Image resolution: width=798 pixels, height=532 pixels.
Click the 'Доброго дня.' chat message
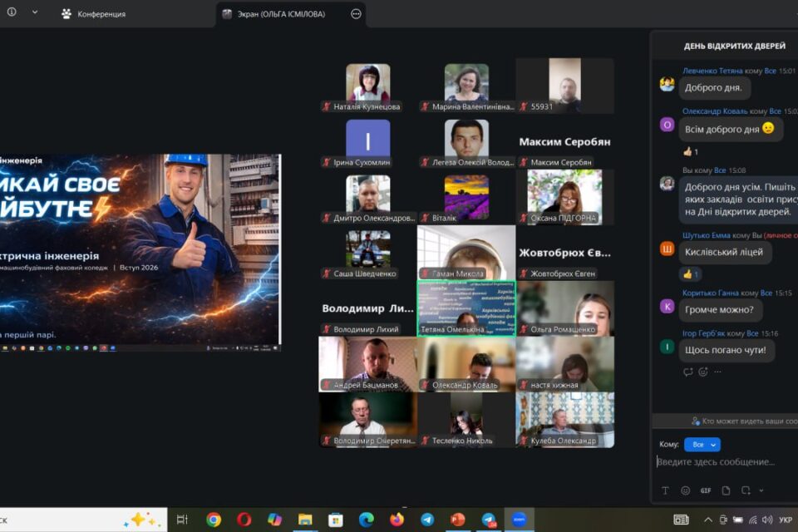tap(713, 87)
